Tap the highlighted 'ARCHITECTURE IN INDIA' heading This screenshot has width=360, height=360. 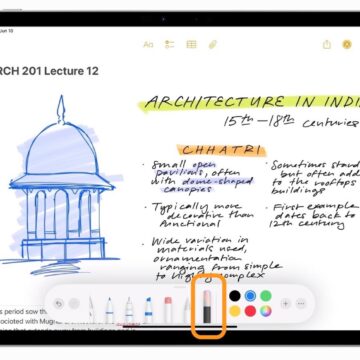(250, 102)
